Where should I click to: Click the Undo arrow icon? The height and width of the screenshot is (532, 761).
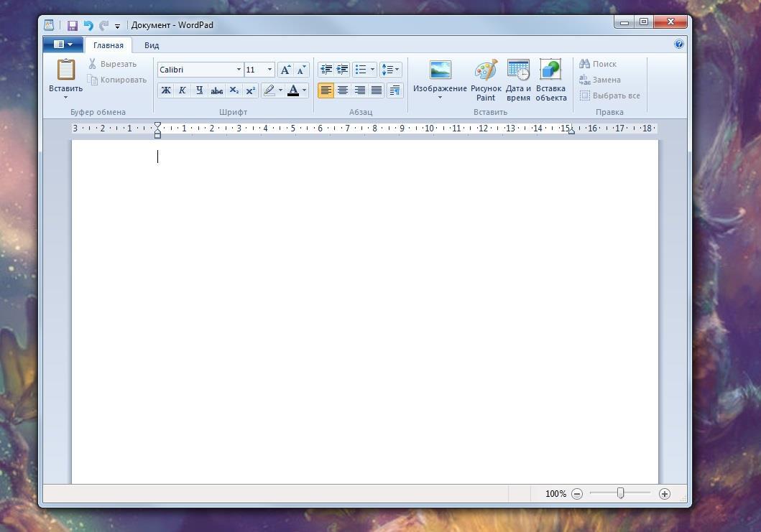pos(88,25)
